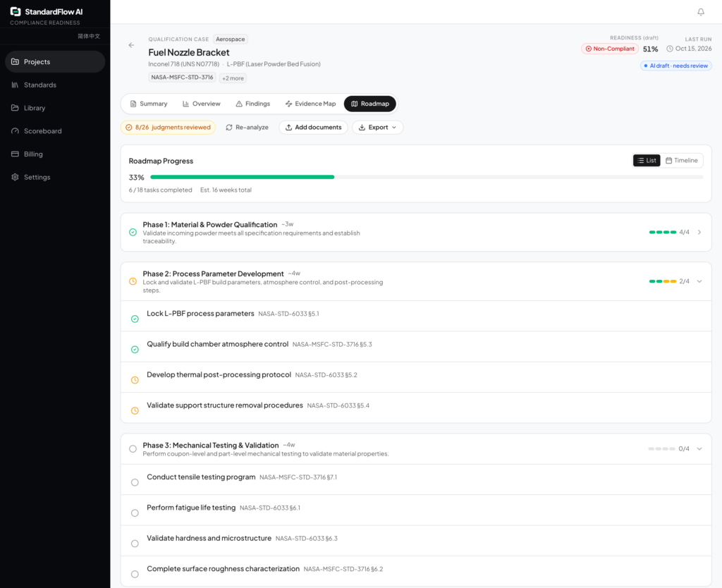Click Phase 1 4/4 progress indicator
Screen dimensions: 722x588
pyautogui.click(x=668, y=232)
